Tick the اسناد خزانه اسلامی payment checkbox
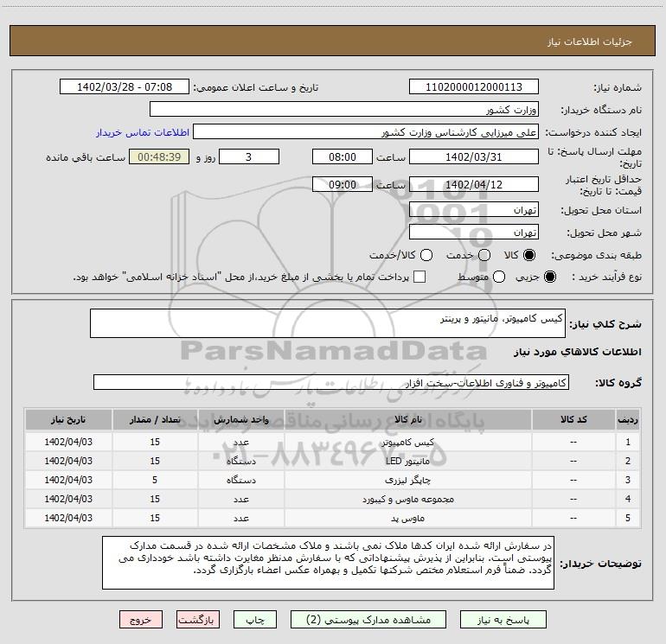 (x=419, y=277)
